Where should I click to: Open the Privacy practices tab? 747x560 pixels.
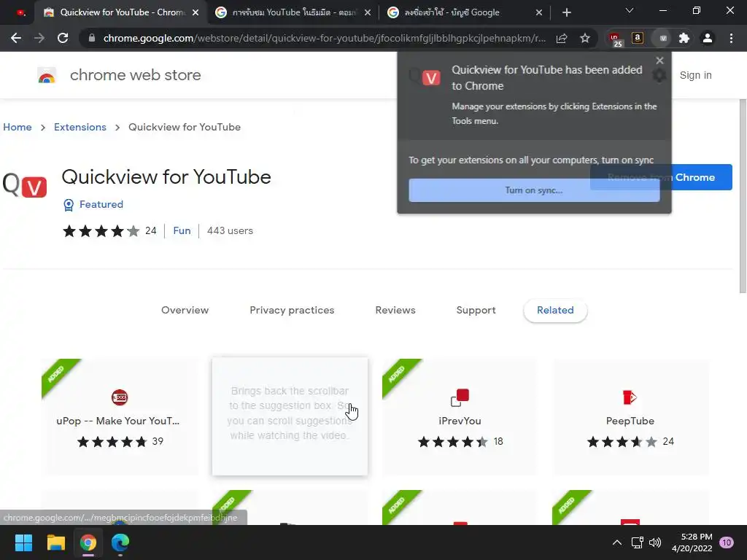(x=292, y=310)
